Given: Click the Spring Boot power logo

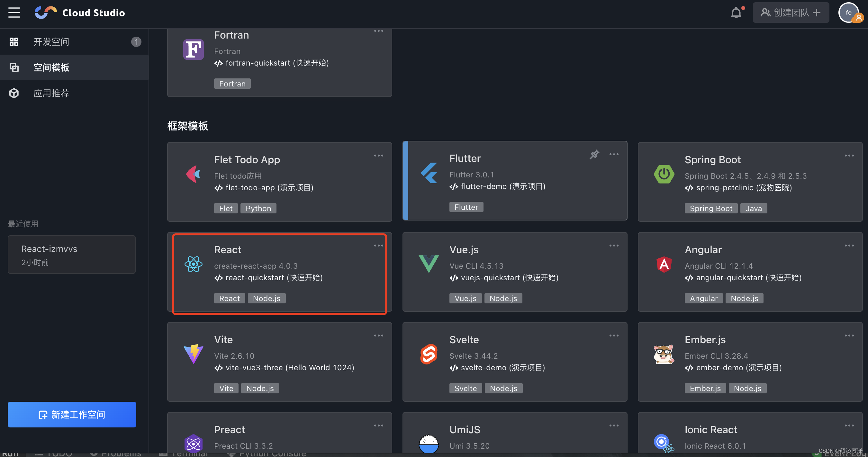Looking at the screenshot, I should [x=664, y=174].
